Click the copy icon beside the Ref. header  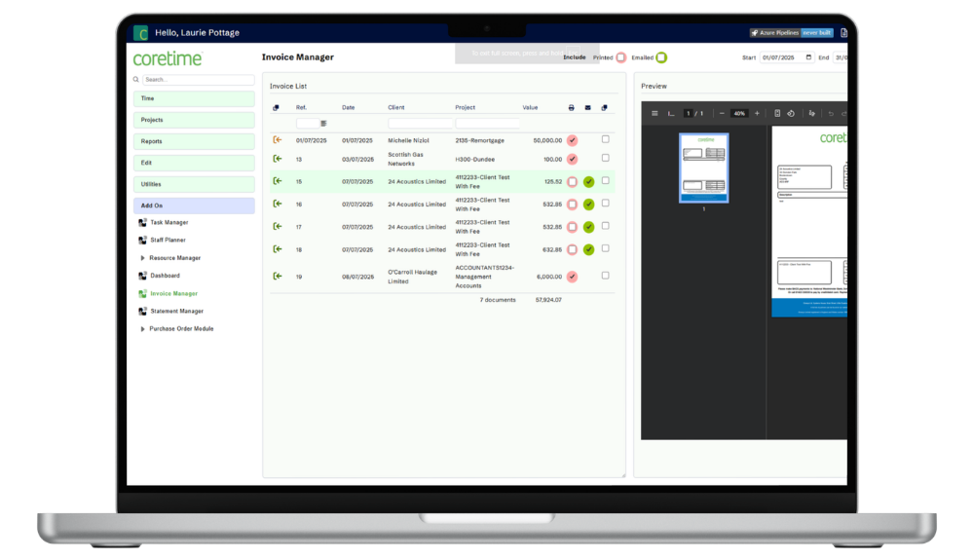coord(276,108)
